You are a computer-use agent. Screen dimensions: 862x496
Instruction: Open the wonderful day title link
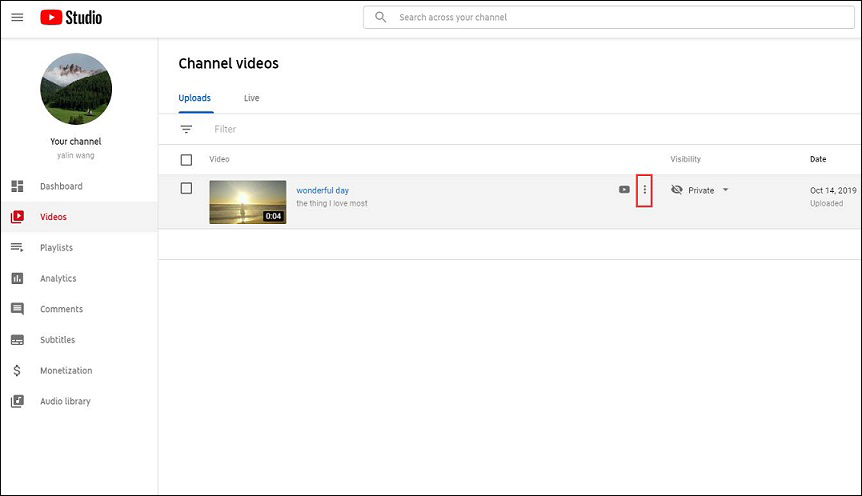[323, 190]
